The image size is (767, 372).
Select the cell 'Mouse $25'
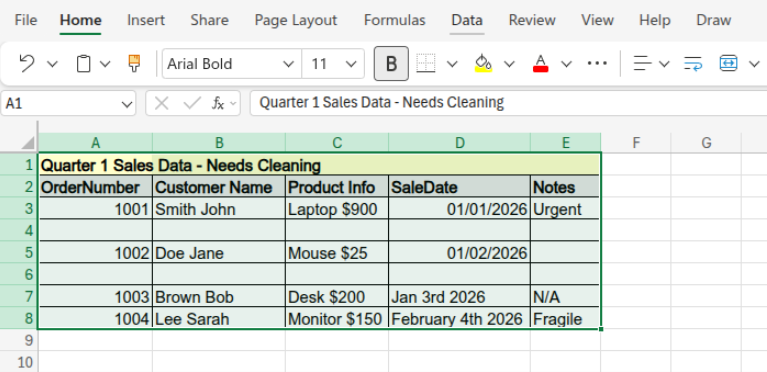point(337,253)
